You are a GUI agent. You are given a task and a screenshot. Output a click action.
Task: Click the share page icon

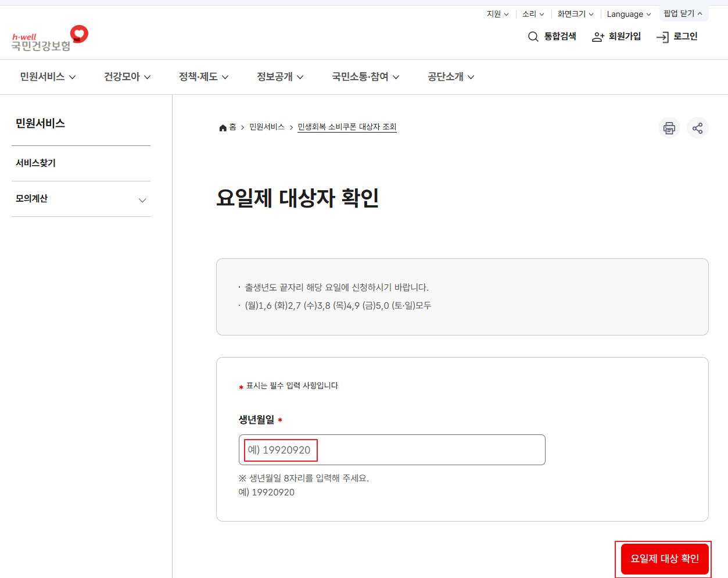click(698, 128)
